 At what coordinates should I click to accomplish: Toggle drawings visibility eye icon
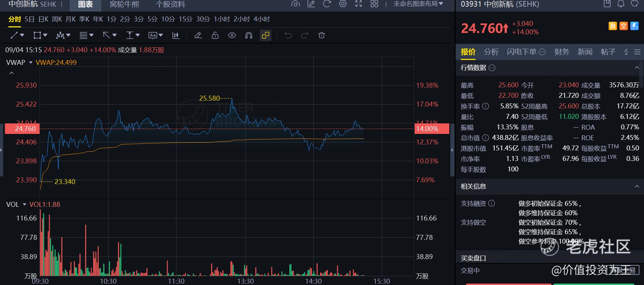pos(232,35)
